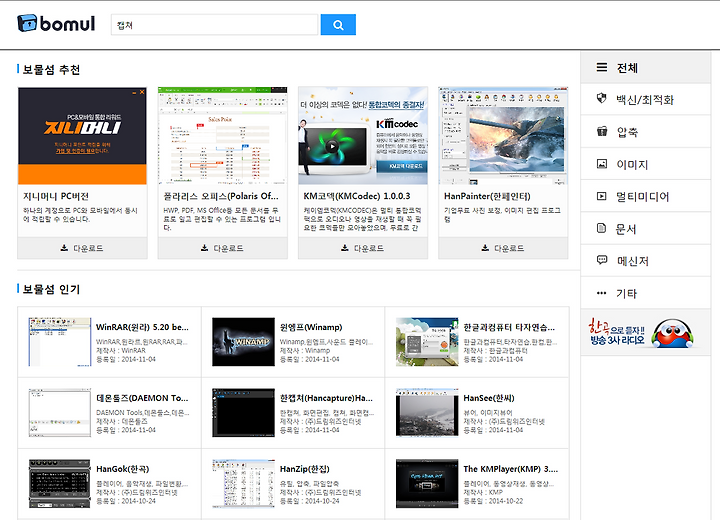Viewport: 720px width, 520px height.
Task: Download 지니머니 PC버전
Action: tap(83, 248)
